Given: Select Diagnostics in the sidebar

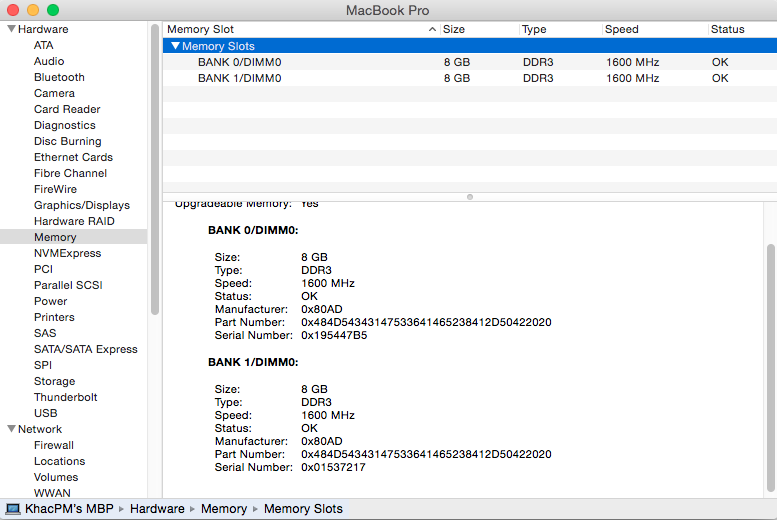Looking at the screenshot, I should tap(64, 125).
